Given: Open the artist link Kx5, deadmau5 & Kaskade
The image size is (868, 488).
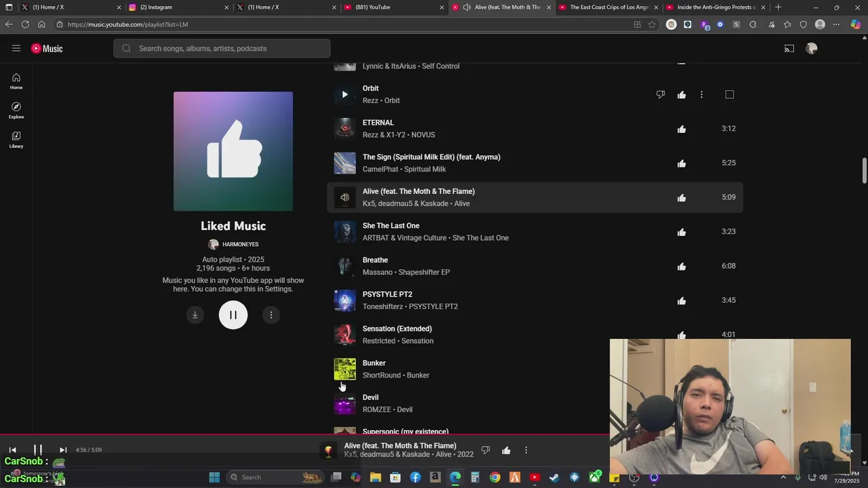Looking at the screenshot, I should click(x=406, y=203).
